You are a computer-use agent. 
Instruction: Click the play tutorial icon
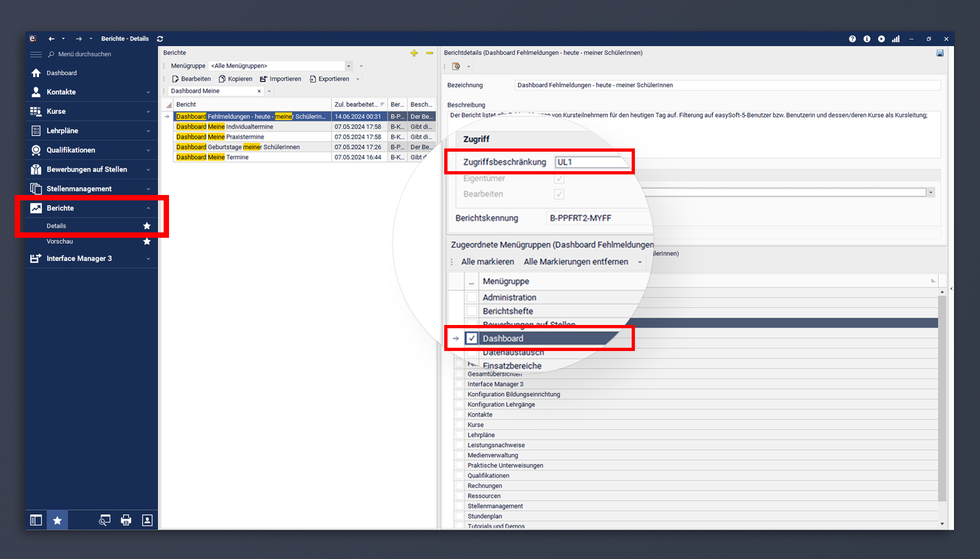click(x=881, y=39)
